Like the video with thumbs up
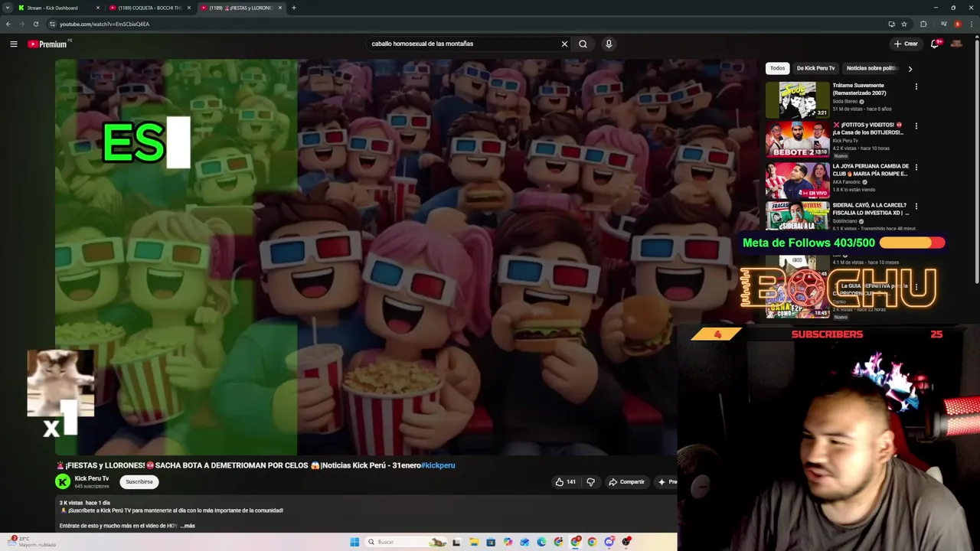The height and width of the screenshot is (551, 980). (x=566, y=481)
